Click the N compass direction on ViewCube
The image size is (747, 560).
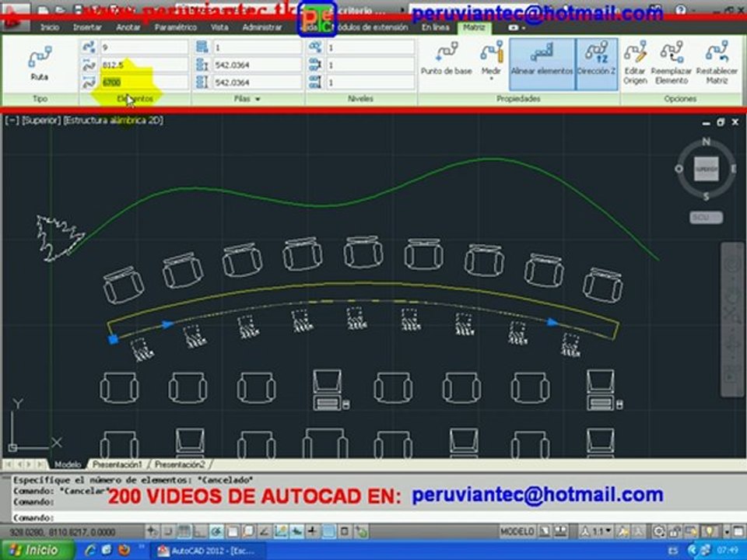click(x=706, y=142)
